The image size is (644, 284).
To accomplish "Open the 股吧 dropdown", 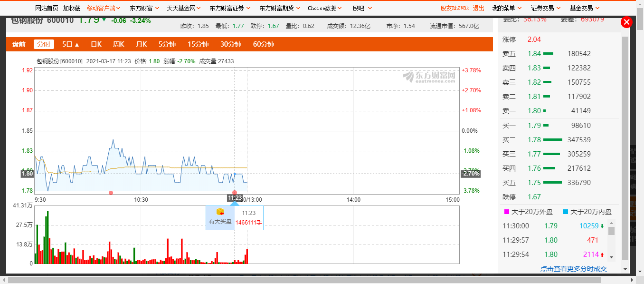I will pos(362,8).
